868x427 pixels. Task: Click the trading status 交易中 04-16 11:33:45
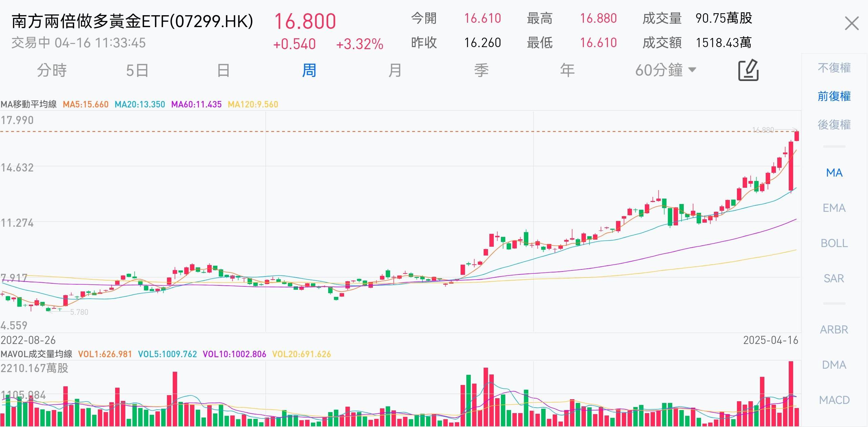79,43
